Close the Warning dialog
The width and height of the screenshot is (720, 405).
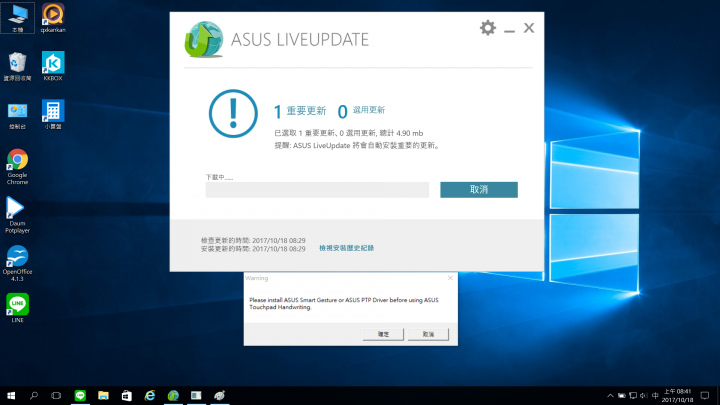(450, 278)
